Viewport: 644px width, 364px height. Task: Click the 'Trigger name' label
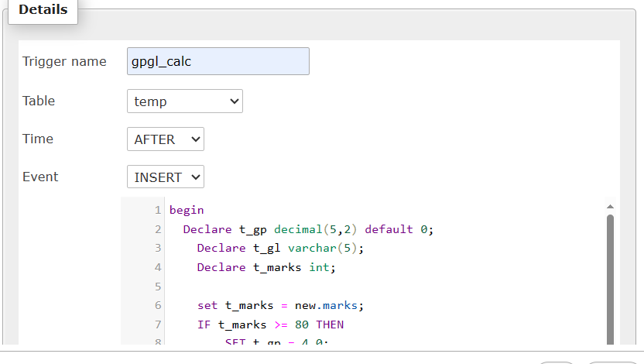pos(64,62)
